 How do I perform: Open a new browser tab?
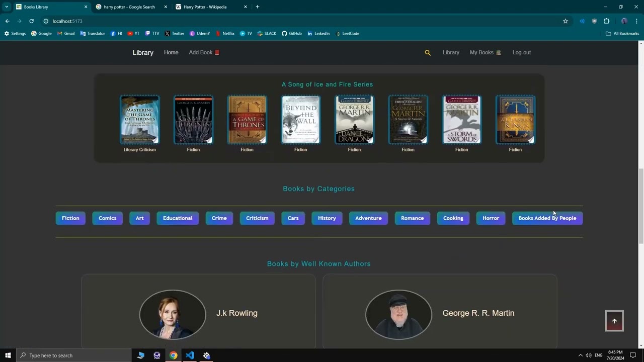[x=258, y=7]
